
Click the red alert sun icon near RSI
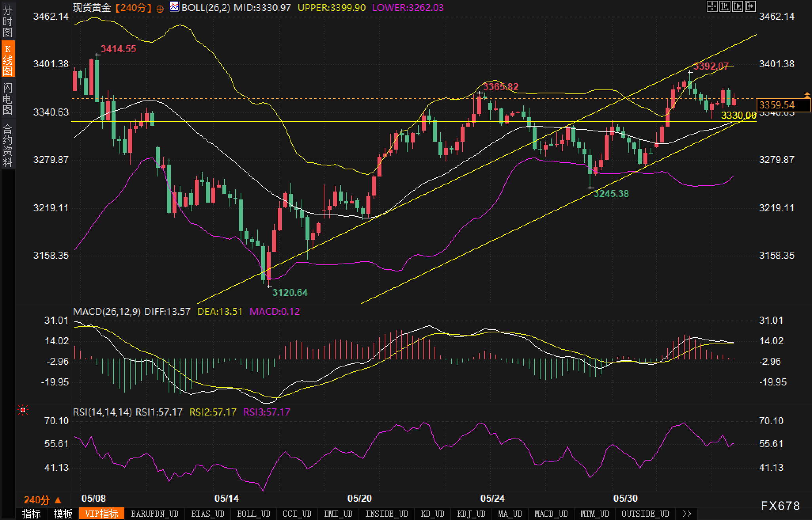tap(23, 410)
